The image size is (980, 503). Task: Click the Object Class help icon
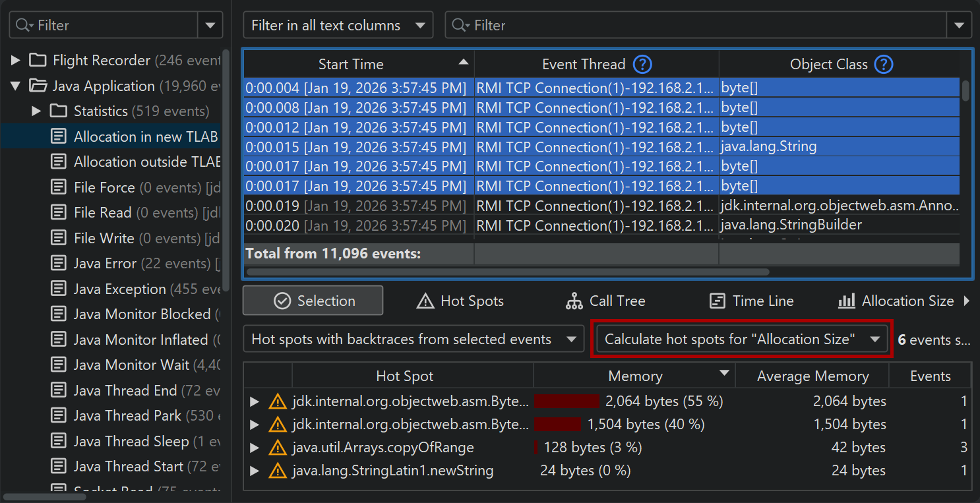883,64
